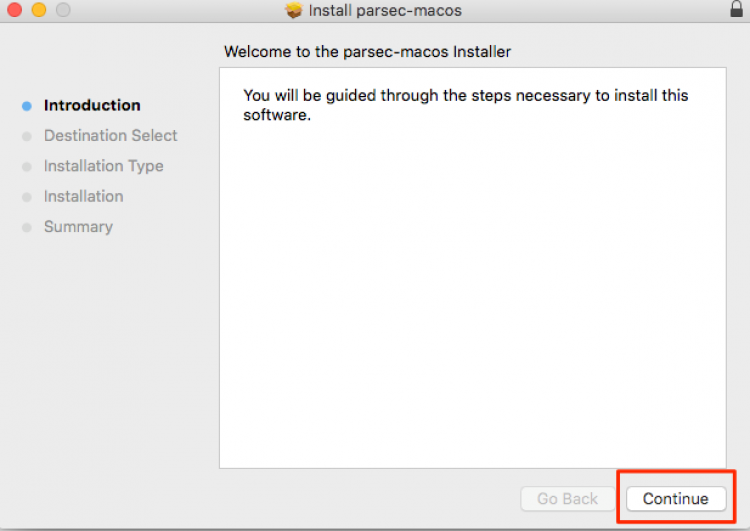Click the gray bullet beside Destination Select
Image resolution: width=750 pixels, height=531 pixels.
point(27,137)
